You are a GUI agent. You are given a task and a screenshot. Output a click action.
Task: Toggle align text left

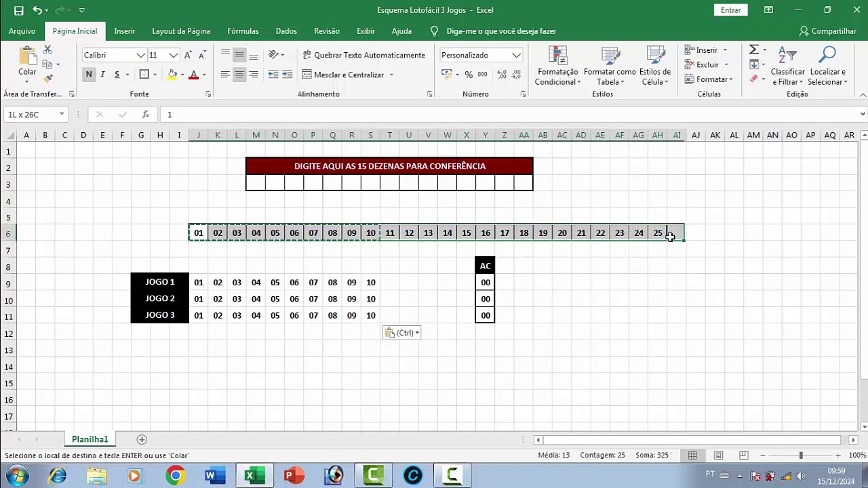[x=225, y=75]
